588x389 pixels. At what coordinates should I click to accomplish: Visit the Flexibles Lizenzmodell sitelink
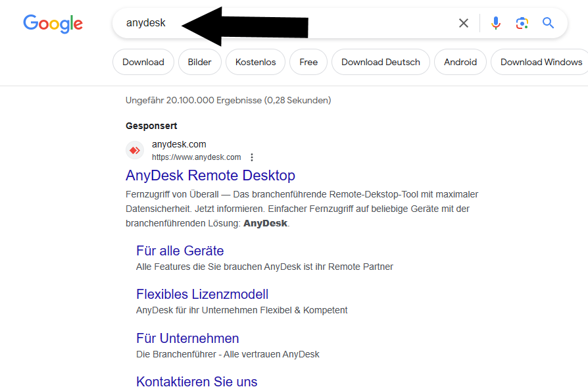click(x=202, y=294)
